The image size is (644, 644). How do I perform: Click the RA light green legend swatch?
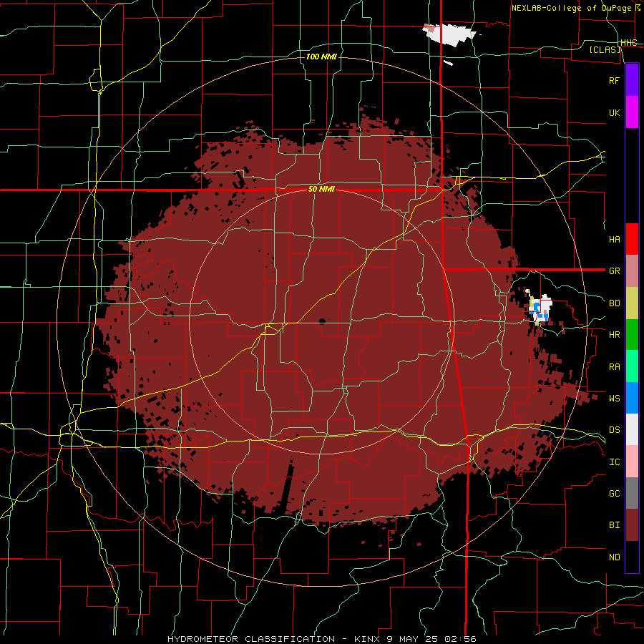click(632, 366)
